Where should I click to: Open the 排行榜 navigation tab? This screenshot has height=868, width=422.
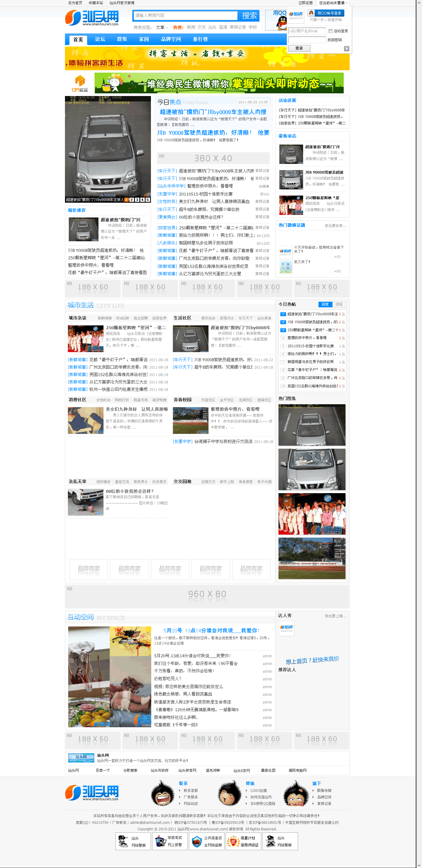click(x=200, y=39)
